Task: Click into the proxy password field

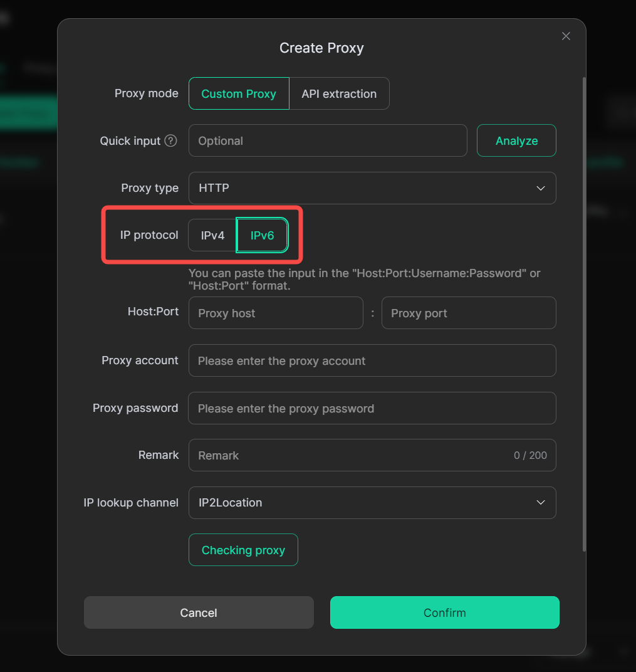Action: tap(372, 408)
